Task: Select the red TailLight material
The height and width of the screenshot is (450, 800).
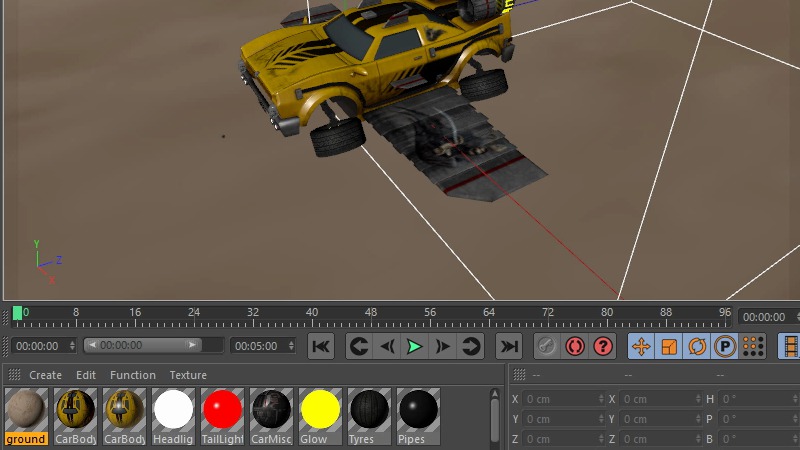Action: point(222,411)
